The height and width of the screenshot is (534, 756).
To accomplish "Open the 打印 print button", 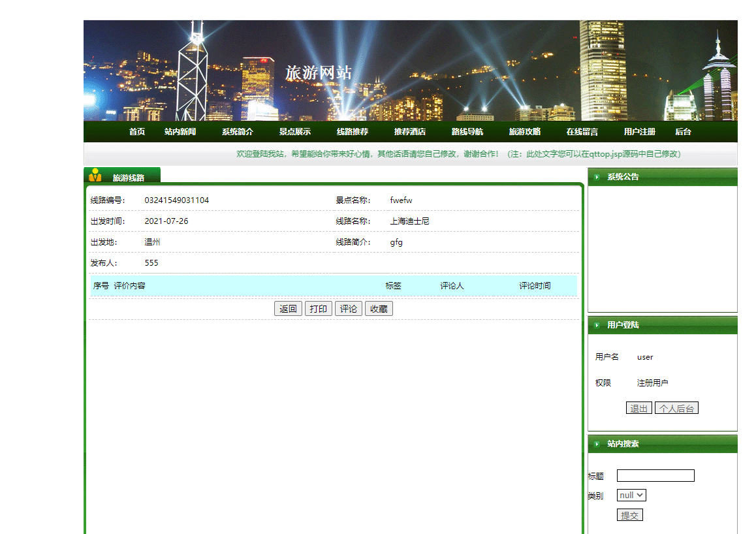I will click(x=318, y=308).
